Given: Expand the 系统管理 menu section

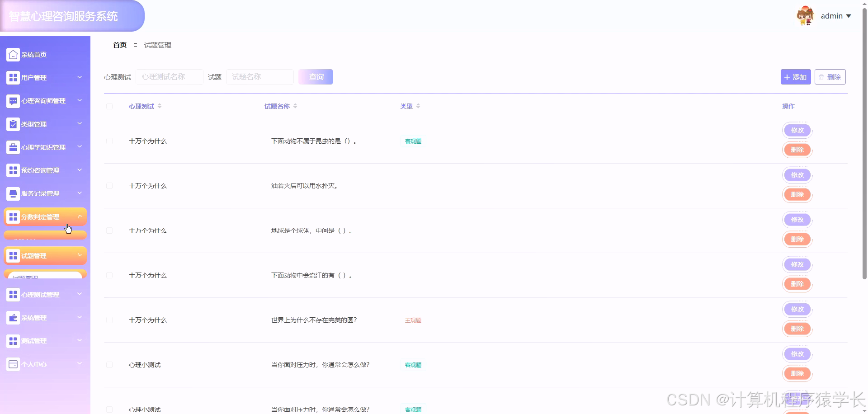Looking at the screenshot, I should tap(45, 317).
